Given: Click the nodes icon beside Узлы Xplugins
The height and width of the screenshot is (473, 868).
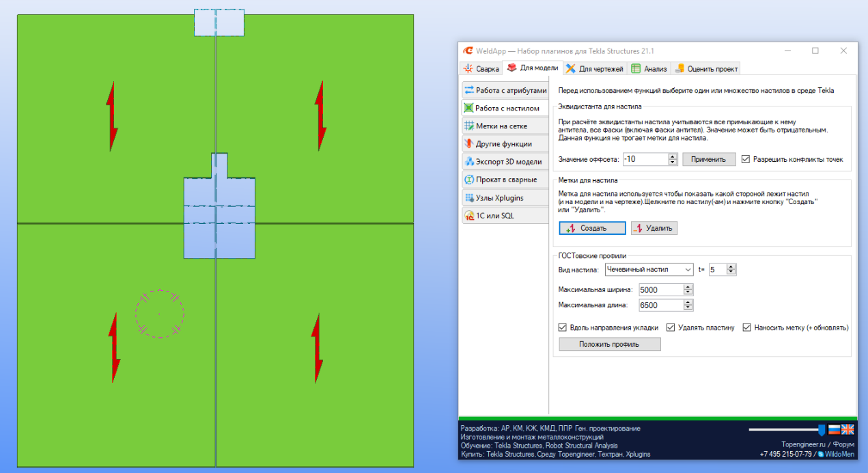Looking at the screenshot, I should tap(469, 198).
